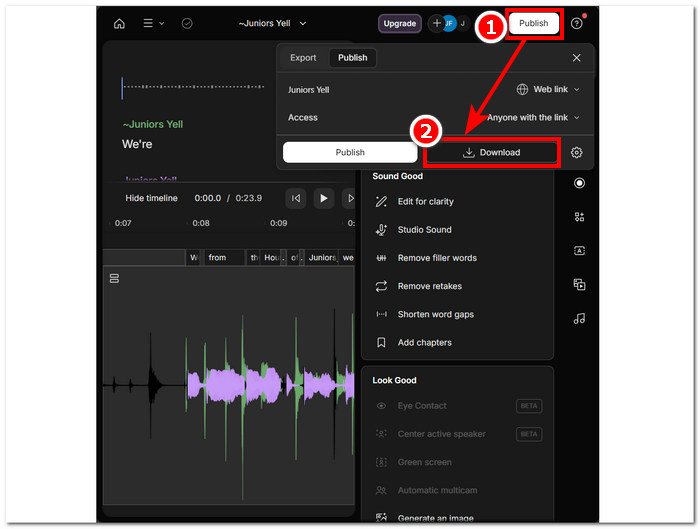Click the green ~Juniors Yell speaker label
The height and width of the screenshot is (529, 700).
tap(153, 125)
